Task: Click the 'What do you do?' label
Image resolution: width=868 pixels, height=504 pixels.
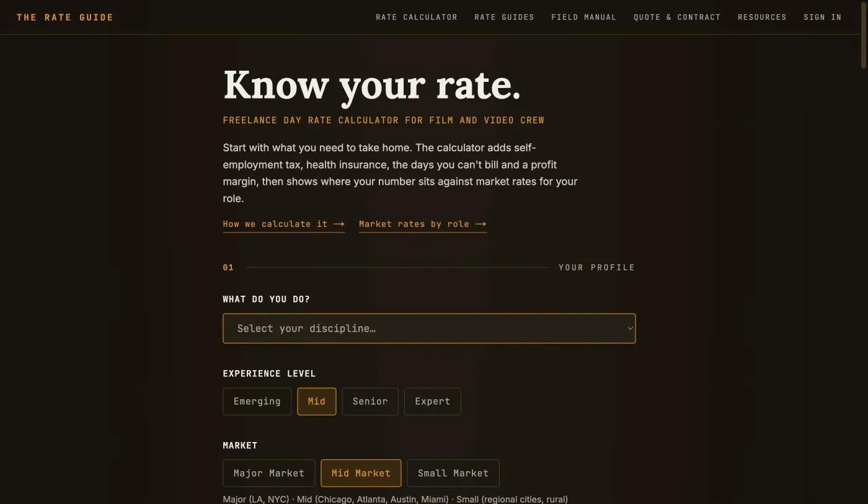Action: pos(267,299)
